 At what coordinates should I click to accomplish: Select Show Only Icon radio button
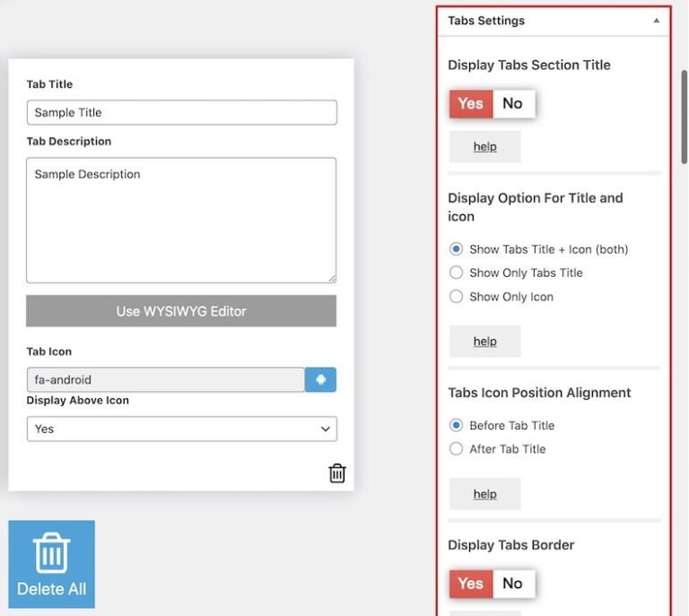tap(457, 297)
